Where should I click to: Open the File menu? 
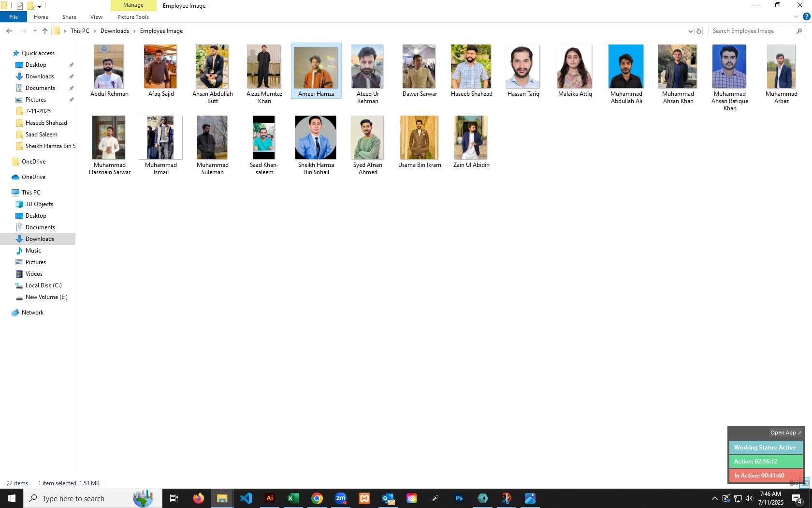[14, 17]
